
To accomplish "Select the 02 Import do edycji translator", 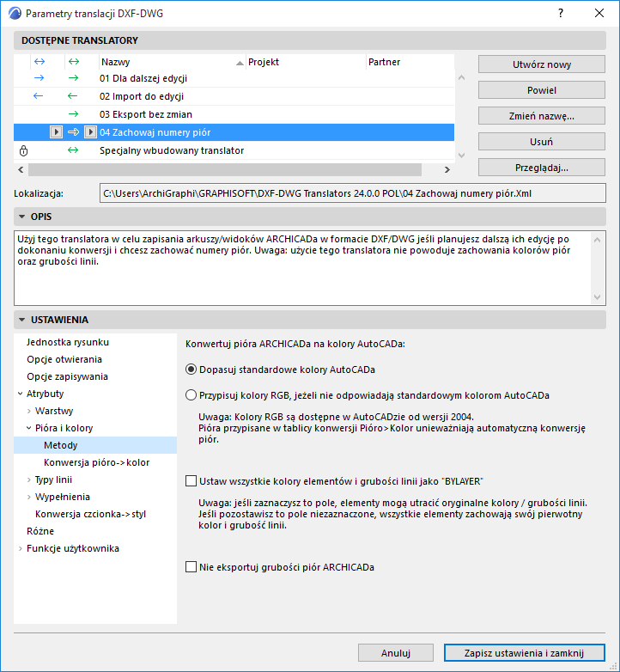I will [234, 96].
